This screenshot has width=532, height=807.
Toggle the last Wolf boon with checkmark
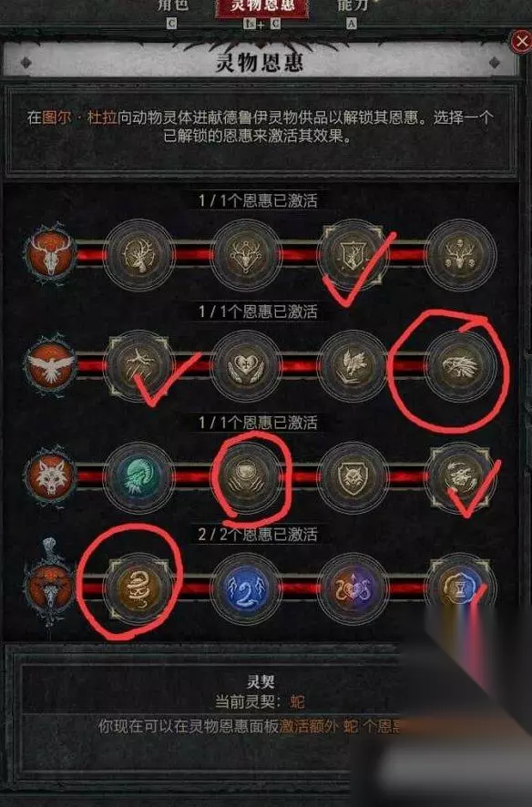tap(461, 477)
